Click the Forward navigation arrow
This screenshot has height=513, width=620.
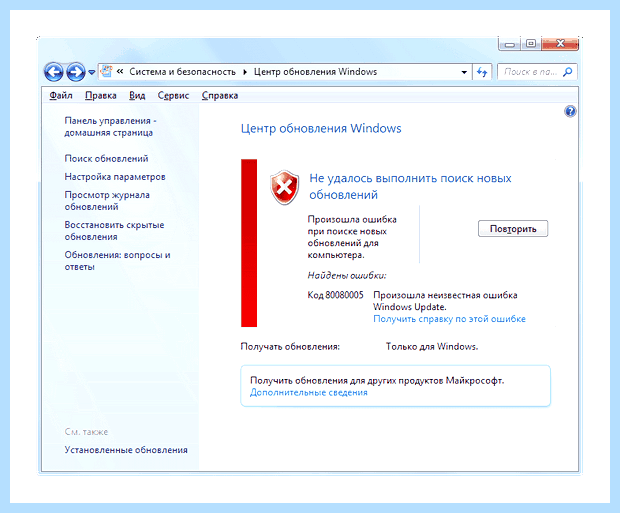pos(76,72)
